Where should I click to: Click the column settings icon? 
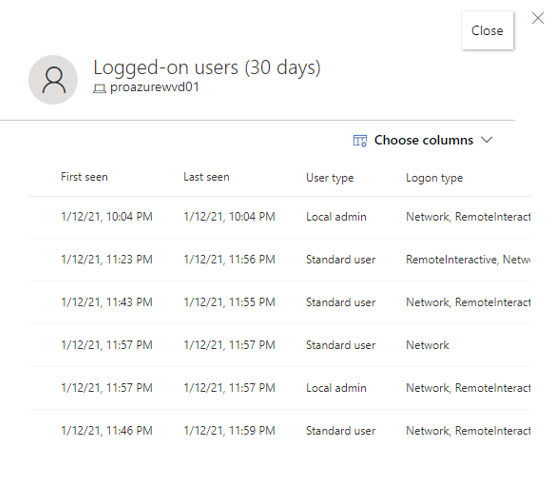360,141
